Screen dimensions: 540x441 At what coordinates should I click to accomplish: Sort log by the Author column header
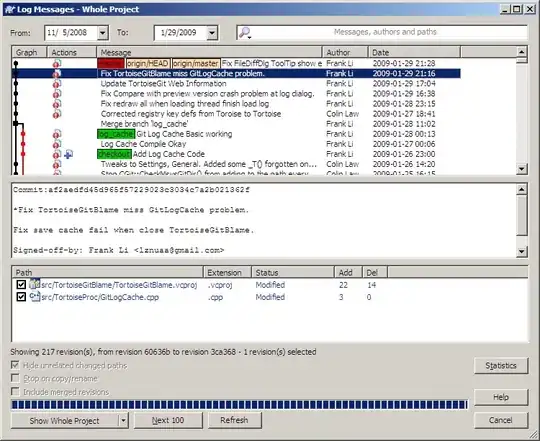pos(345,52)
